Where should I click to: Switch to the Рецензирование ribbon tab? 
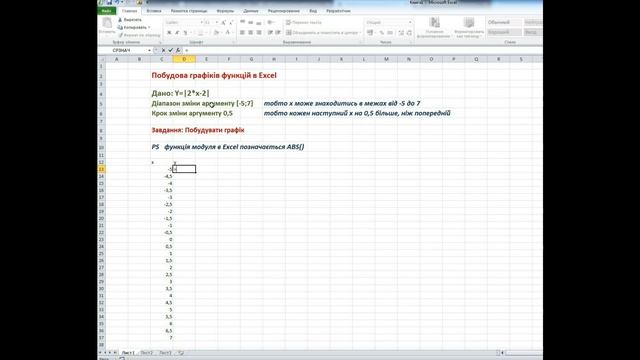[x=284, y=11]
